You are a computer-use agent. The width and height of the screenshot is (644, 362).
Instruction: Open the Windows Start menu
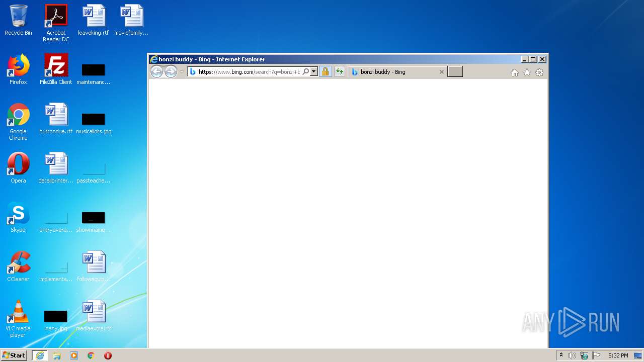(14, 355)
